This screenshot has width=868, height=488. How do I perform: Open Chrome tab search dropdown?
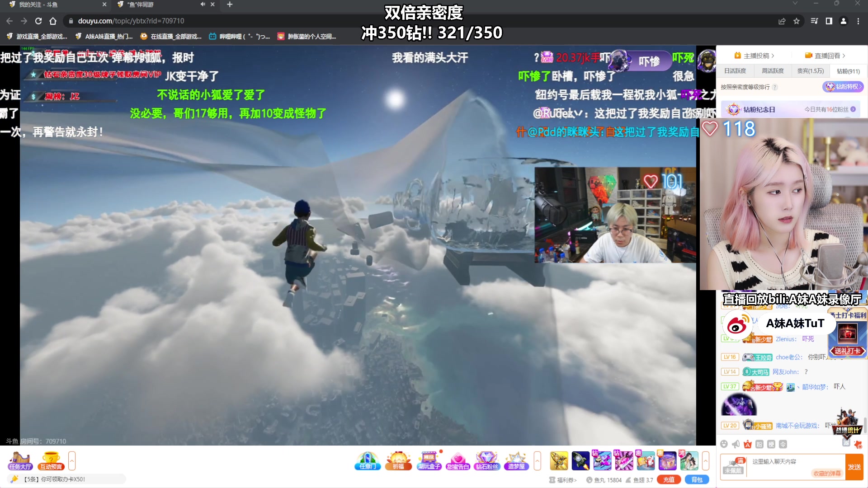[x=795, y=4]
